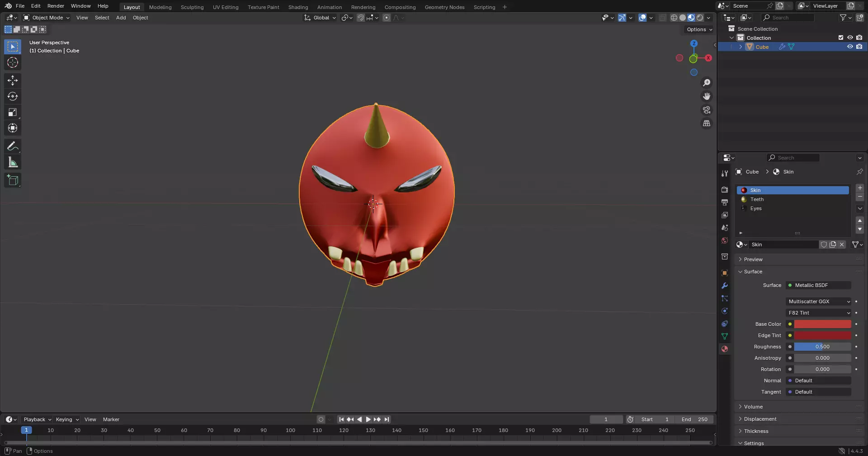Expand the Preview panel
This screenshot has width=868, height=456.
coord(753,259)
